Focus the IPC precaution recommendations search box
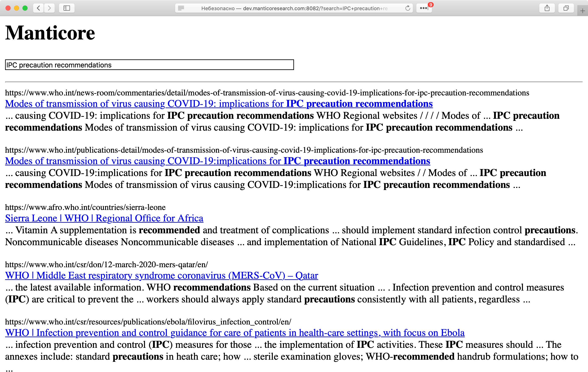Image resolution: width=588 pixels, height=372 pixels. coord(149,65)
